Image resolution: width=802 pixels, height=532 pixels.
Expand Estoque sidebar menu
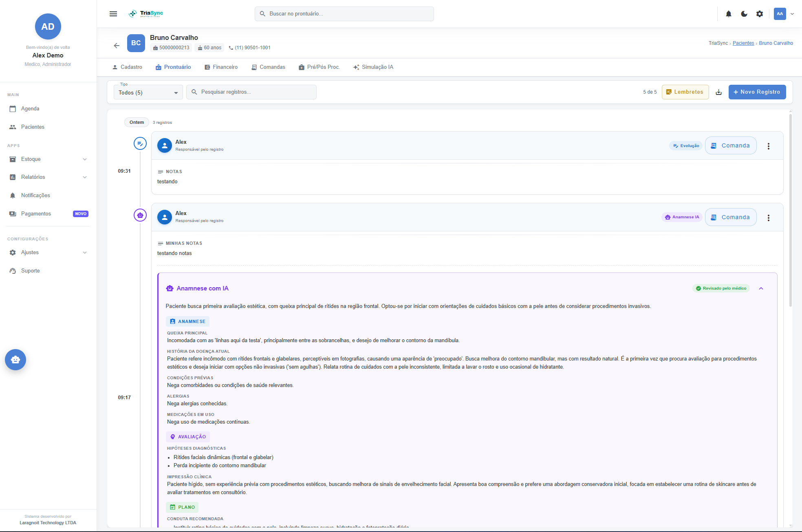coord(48,159)
